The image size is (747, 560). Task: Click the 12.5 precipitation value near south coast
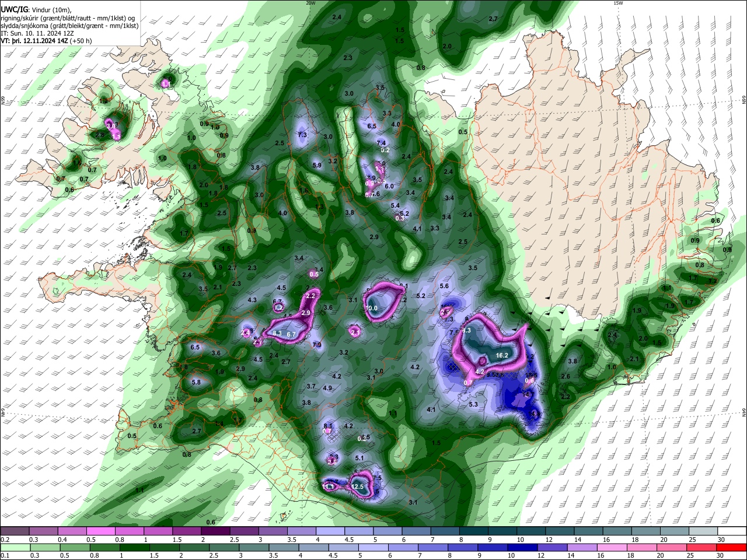point(358,487)
